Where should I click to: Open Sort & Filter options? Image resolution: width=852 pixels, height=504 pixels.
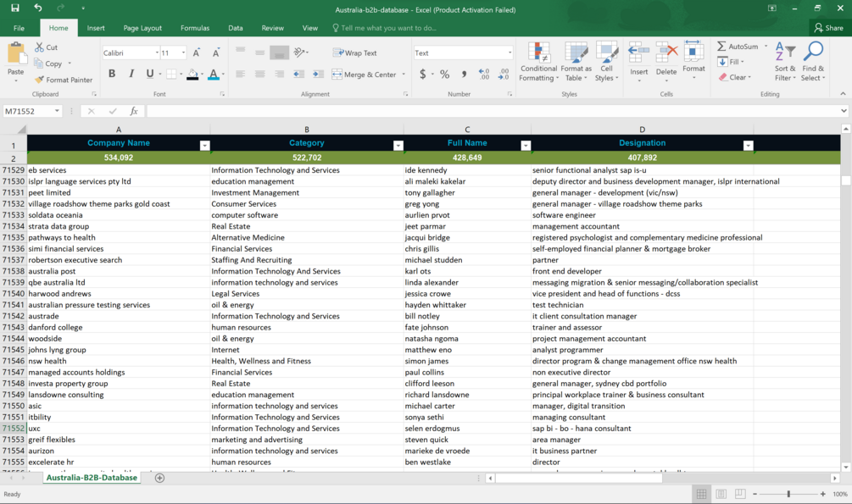[785, 62]
